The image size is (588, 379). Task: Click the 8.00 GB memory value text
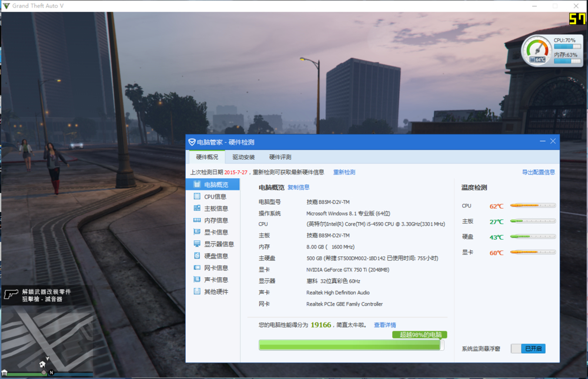click(330, 247)
